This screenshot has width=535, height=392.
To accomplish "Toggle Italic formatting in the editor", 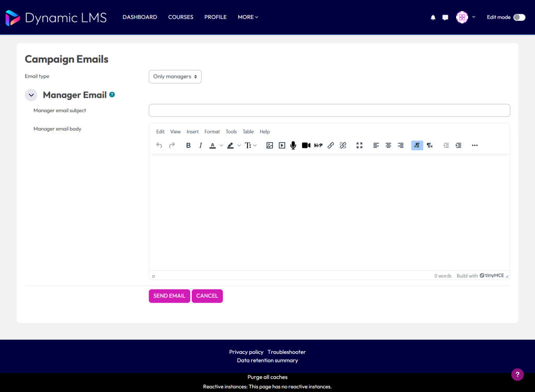I will coord(201,146).
